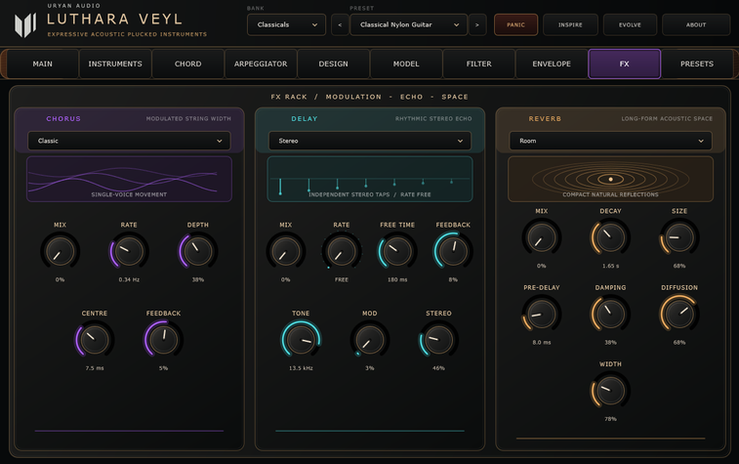Viewport: 739px width, 464px height.
Task: Click the Reverb Decay knob
Action: pyautogui.click(x=610, y=237)
